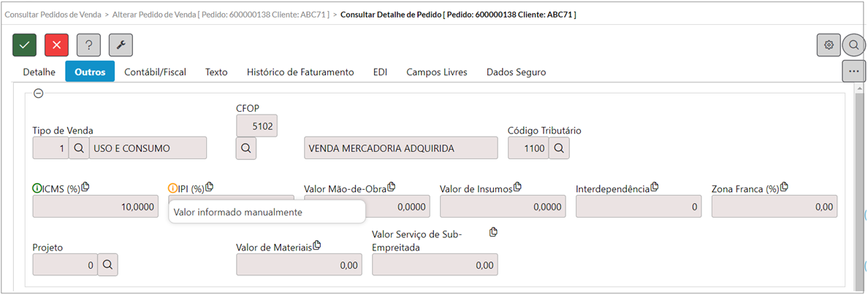Open the Histórico de Faturamento tab

[x=300, y=72]
